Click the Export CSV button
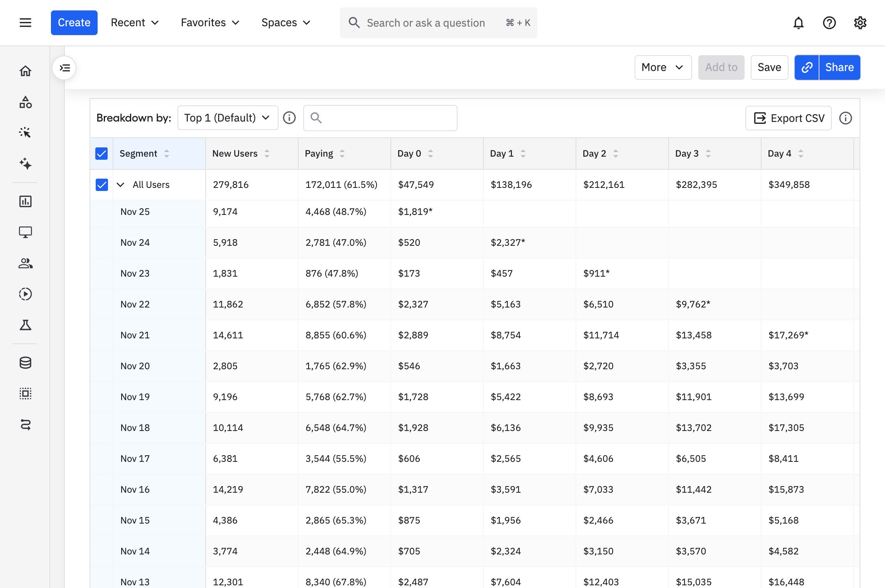This screenshot has height=588, width=885. (788, 118)
